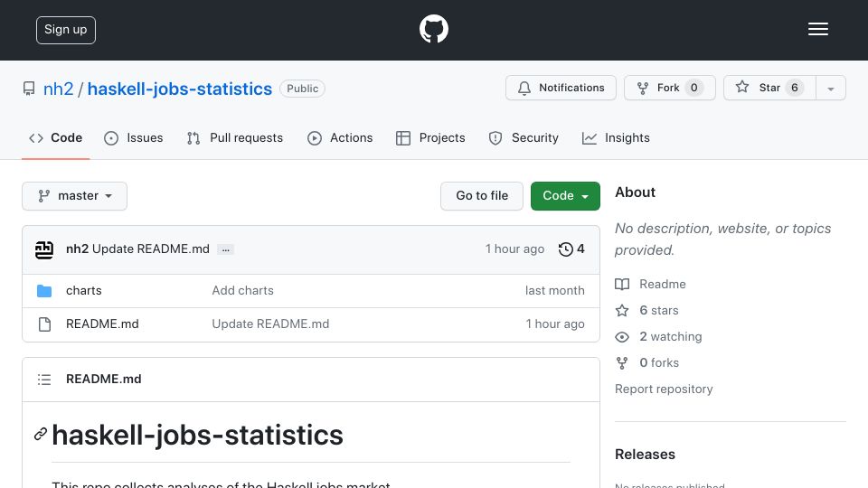Click the Sign up button
The width and height of the screenshot is (868, 488).
point(66,30)
